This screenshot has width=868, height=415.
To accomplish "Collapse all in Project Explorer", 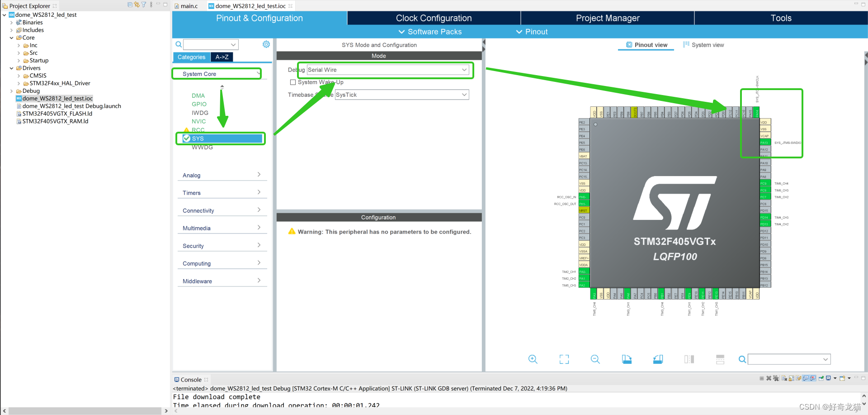I will [x=130, y=5].
